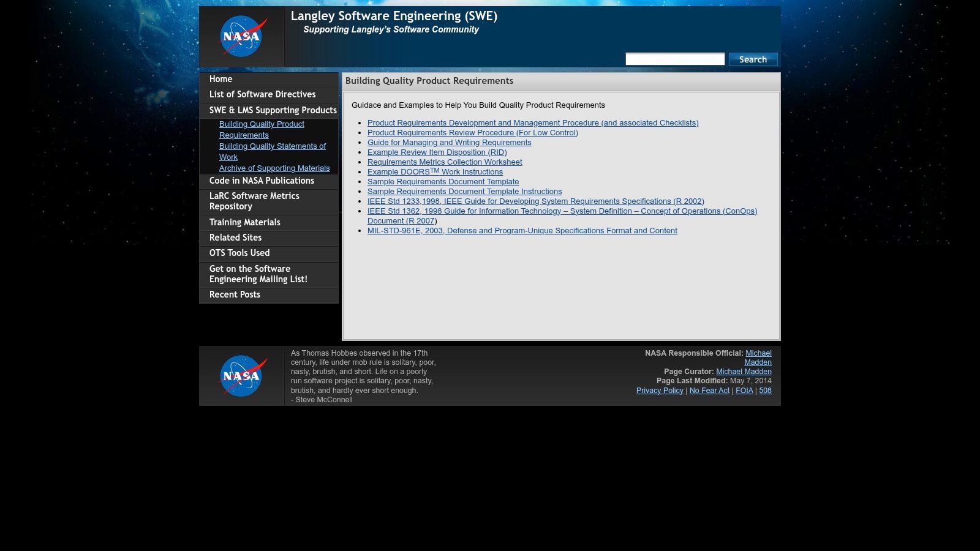Click the Langley Software Engineering (SWE) title

(394, 17)
